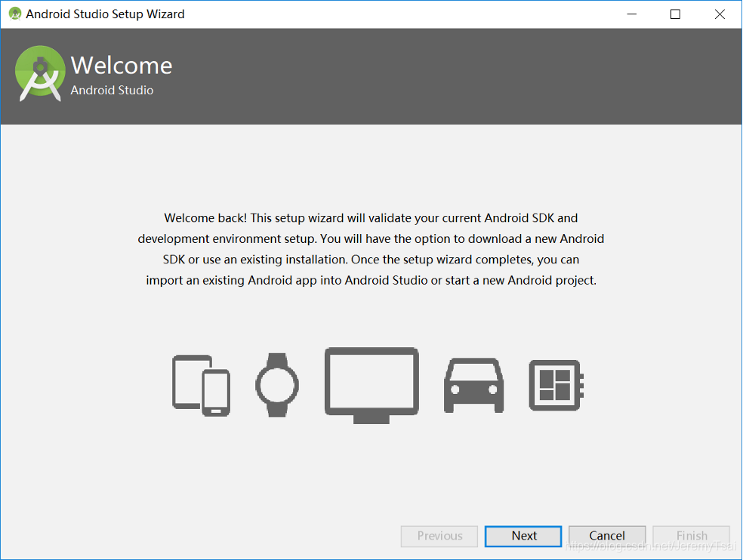The image size is (743, 560).
Task: Click the Android Things board icon
Action: tap(556, 385)
